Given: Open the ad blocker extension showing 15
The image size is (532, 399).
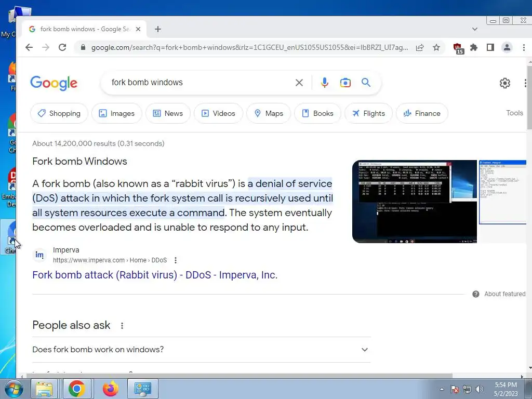Looking at the screenshot, I should 458,48.
